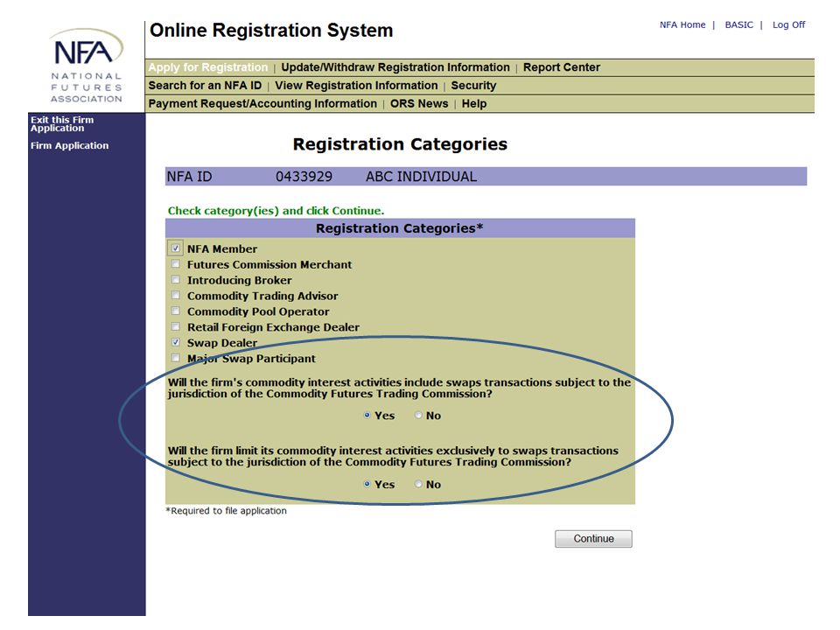
Task: Select Retail Foreign Exchange Dealer checkbox
Action: [x=176, y=326]
